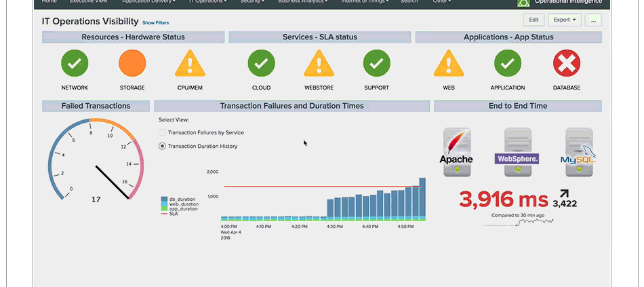
Task: Select the SUPPORT green checkmark icon
Action: point(377,63)
